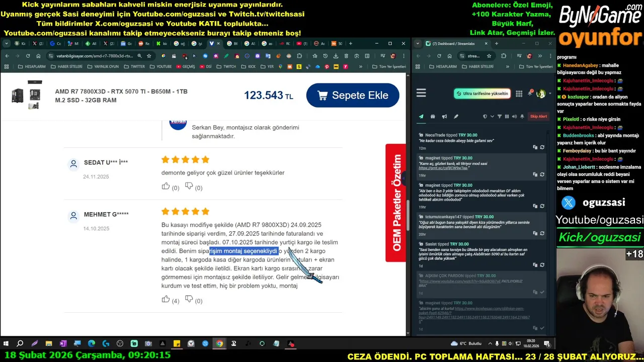The width and height of the screenshot is (644, 362).
Task: Open the AMD R7 7800X3D product title
Action: click(121, 96)
